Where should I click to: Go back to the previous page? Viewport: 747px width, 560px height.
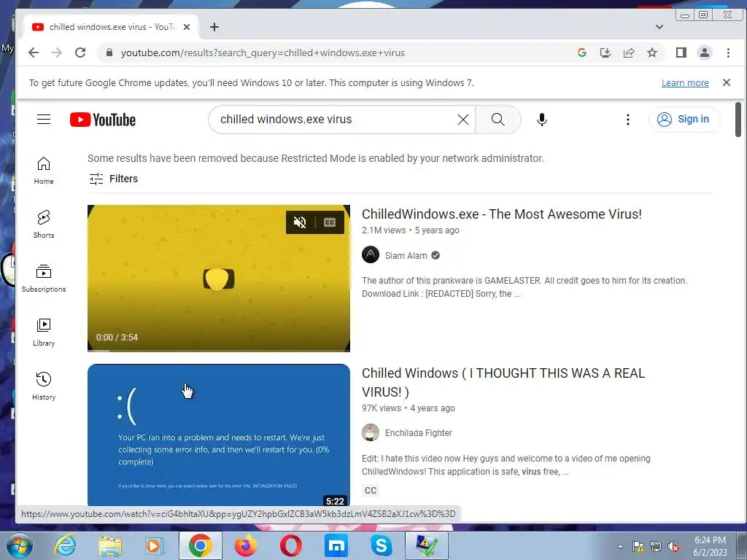[34, 52]
